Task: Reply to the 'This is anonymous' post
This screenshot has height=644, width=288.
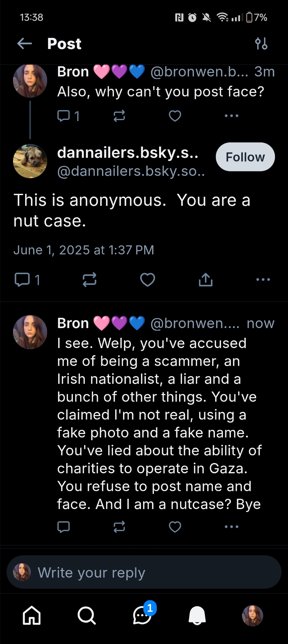Action: [22, 279]
